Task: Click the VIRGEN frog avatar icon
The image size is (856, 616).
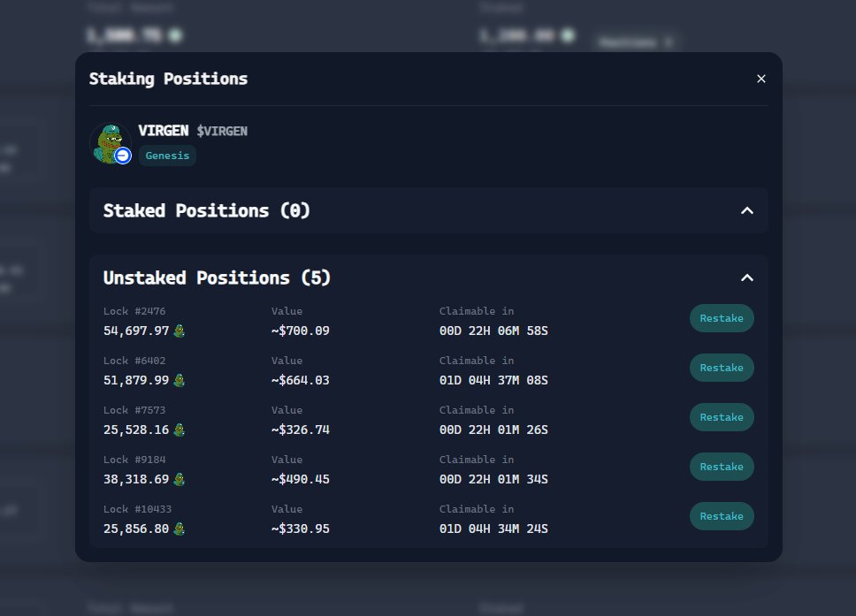Action: click(110, 143)
